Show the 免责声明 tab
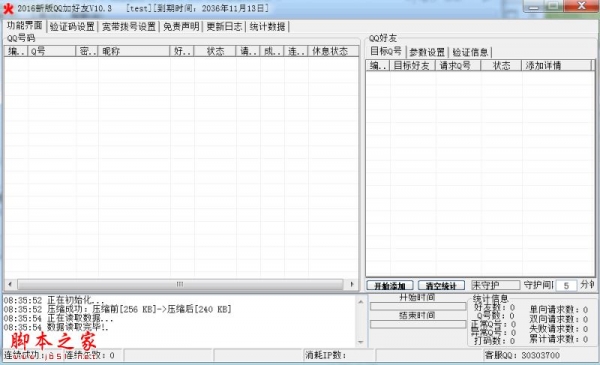 point(181,26)
